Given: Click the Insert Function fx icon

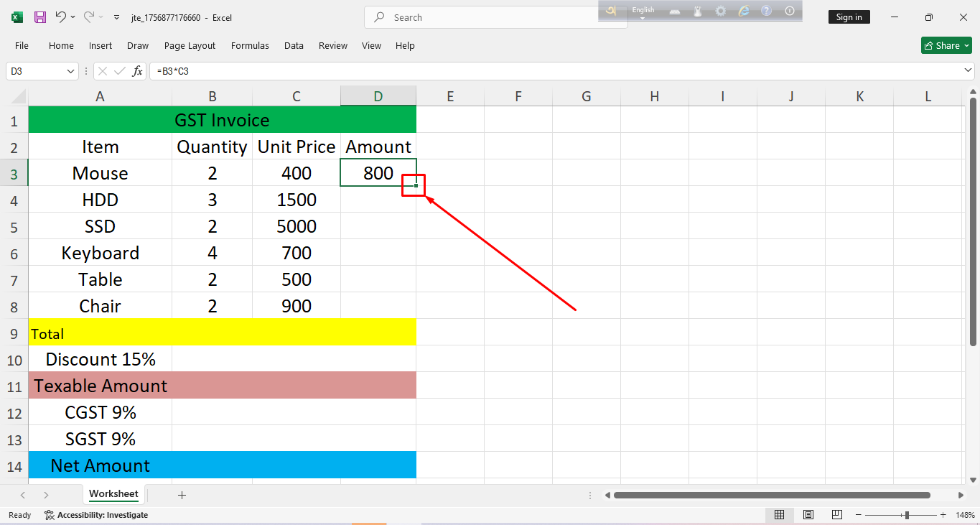Looking at the screenshot, I should tap(137, 71).
